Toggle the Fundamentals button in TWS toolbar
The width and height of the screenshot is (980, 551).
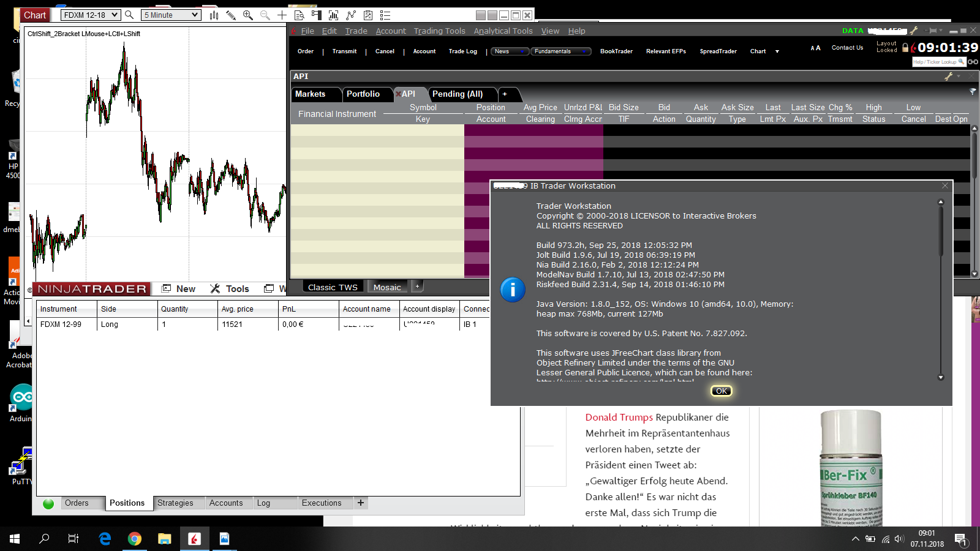point(561,51)
